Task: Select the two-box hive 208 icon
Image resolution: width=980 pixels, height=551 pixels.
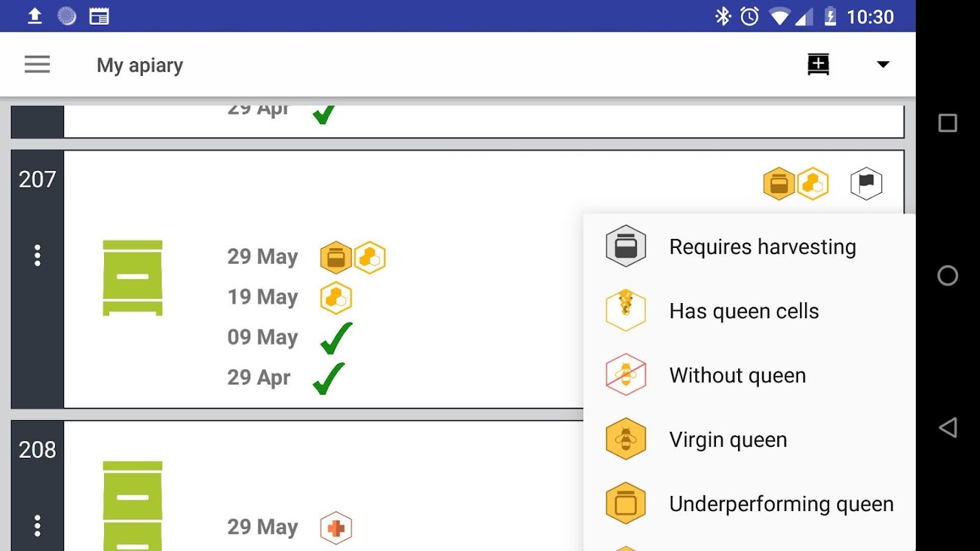Action: tap(132, 506)
